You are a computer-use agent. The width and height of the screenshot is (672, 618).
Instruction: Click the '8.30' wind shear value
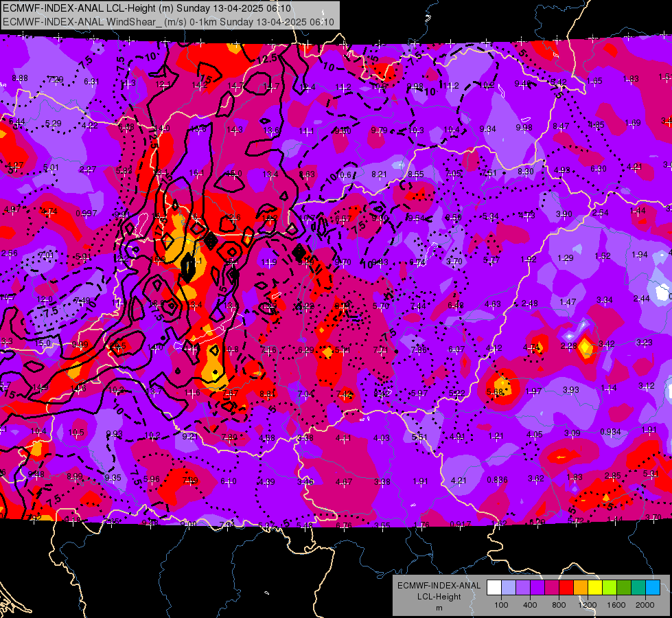click(525, 172)
